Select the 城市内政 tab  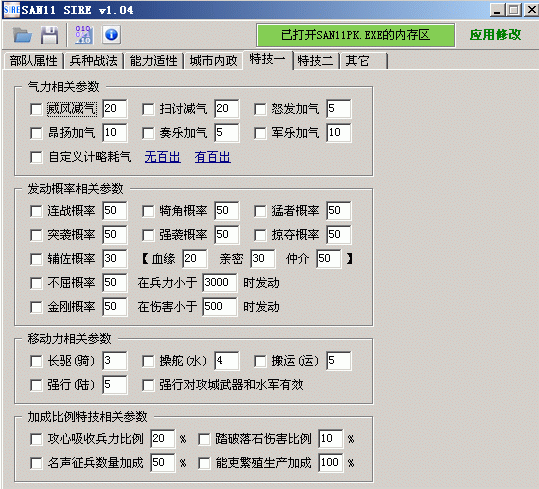[213, 61]
